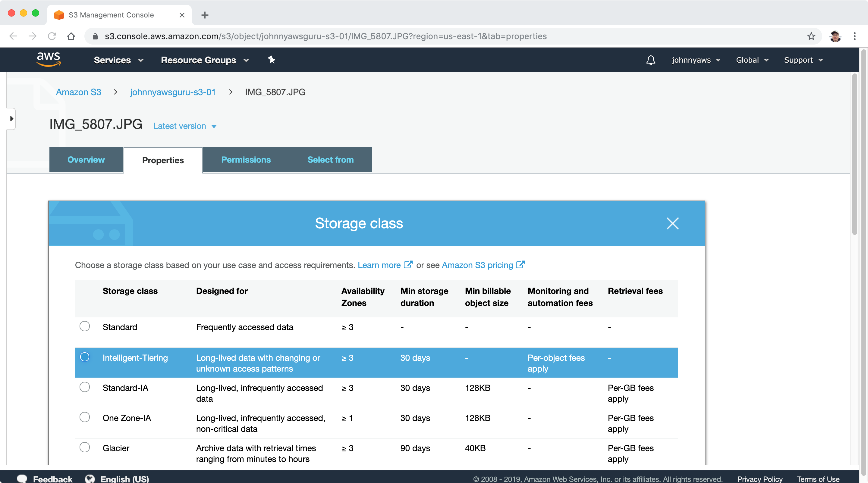Bookmark this page with the star
868x483 pixels.
coord(811,36)
